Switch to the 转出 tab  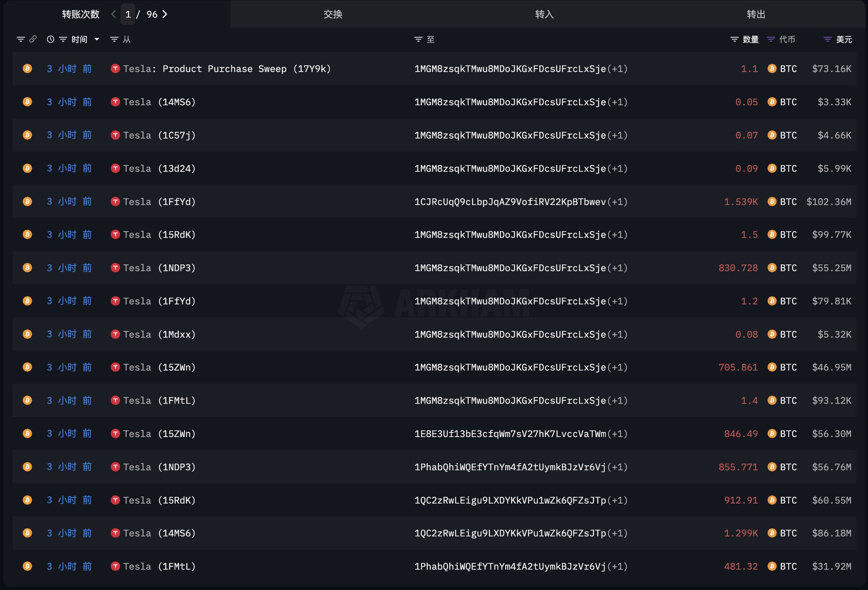coord(756,14)
